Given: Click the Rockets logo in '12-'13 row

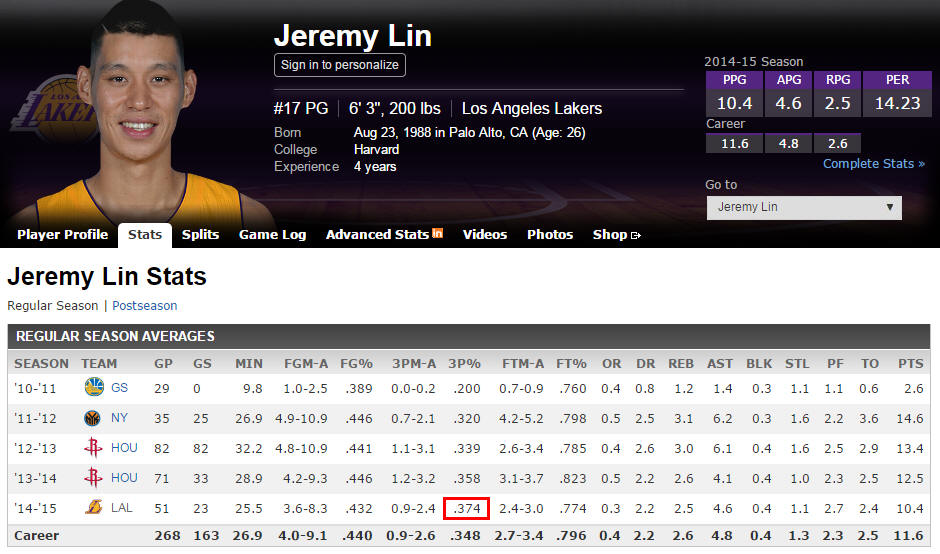Looking at the screenshot, I should [x=93, y=448].
